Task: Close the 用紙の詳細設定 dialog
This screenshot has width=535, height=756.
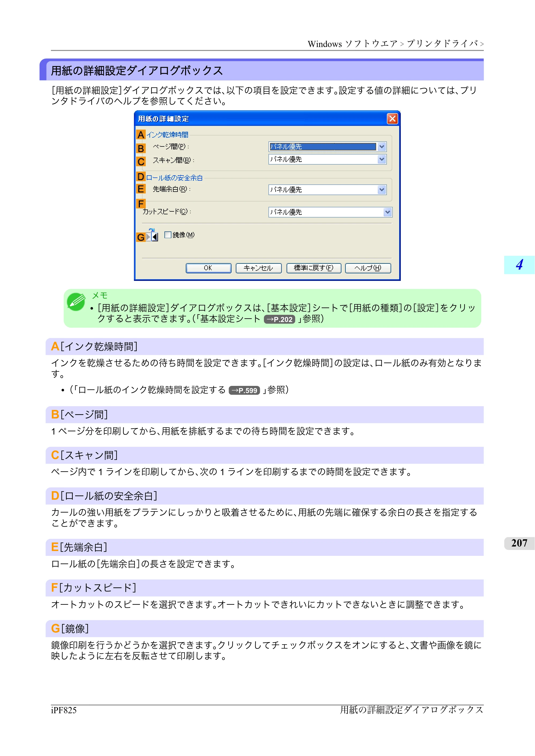Action: (x=392, y=119)
